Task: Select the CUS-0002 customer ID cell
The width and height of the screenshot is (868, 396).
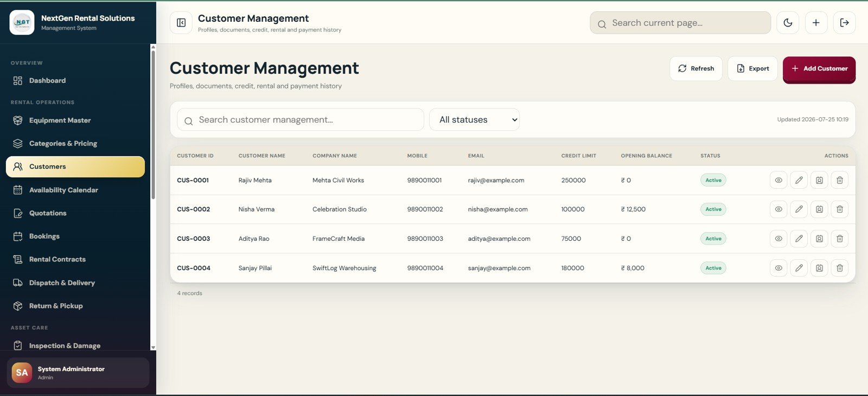Action: [194, 209]
